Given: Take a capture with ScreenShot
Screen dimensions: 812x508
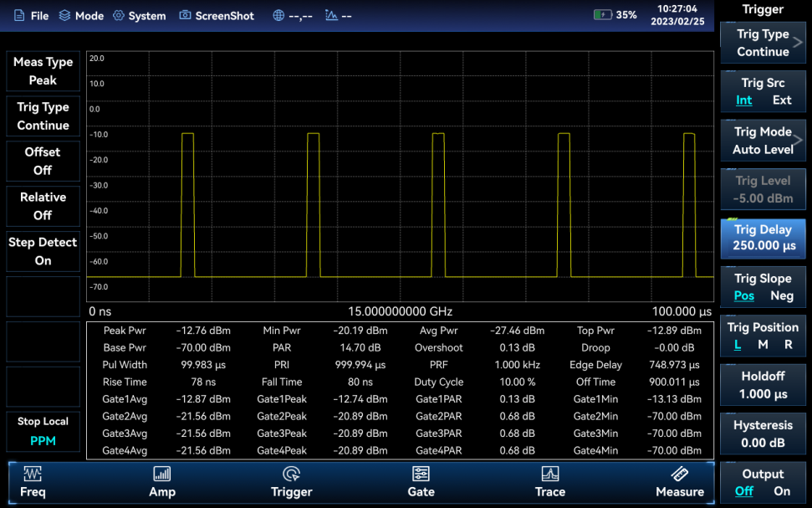Looking at the screenshot, I should (217, 16).
